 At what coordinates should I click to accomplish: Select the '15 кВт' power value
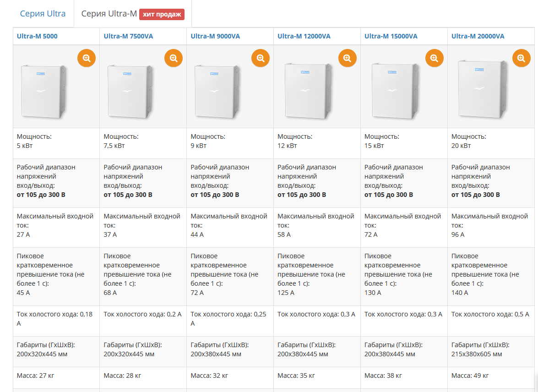point(374,146)
